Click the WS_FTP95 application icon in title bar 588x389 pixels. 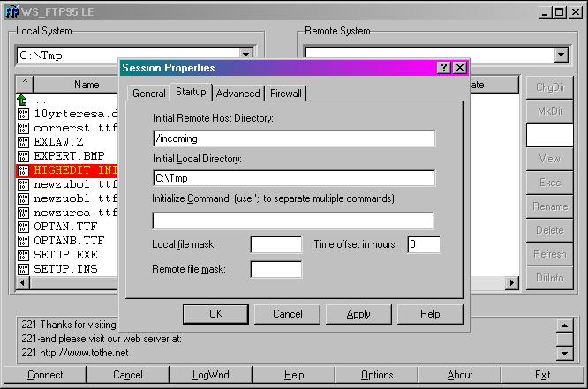[x=11, y=11]
